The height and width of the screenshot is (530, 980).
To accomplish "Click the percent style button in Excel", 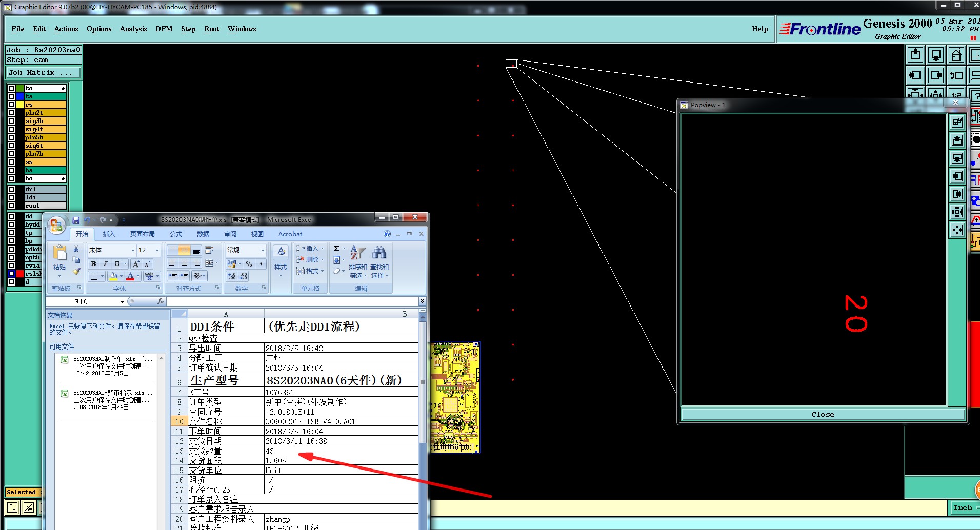I will pos(249,264).
